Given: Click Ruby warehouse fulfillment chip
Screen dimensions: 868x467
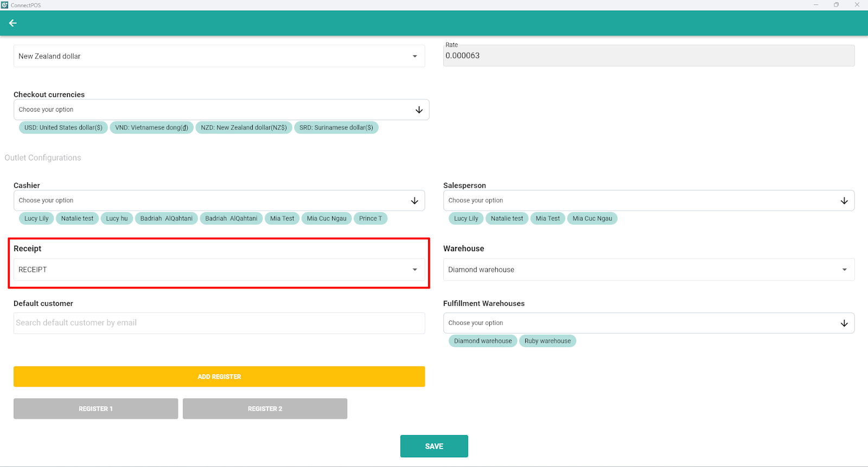Looking at the screenshot, I should coord(547,341).
